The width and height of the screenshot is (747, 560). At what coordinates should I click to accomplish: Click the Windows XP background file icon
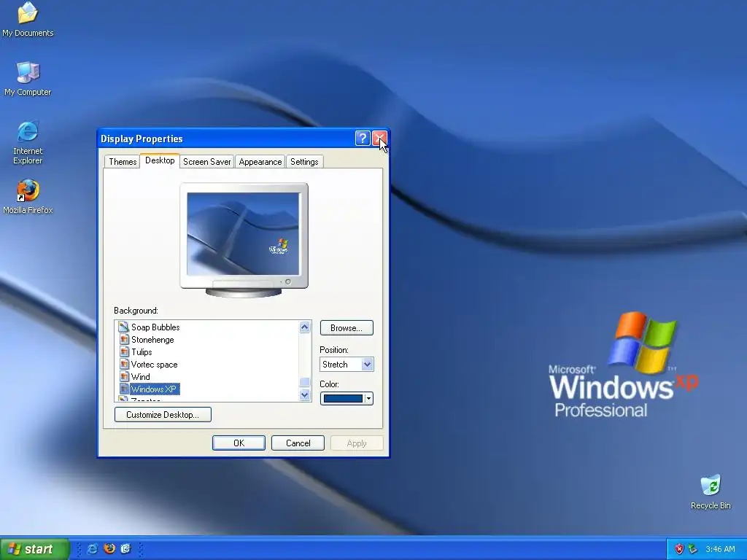pyautogui.click(x=124, y=389)
